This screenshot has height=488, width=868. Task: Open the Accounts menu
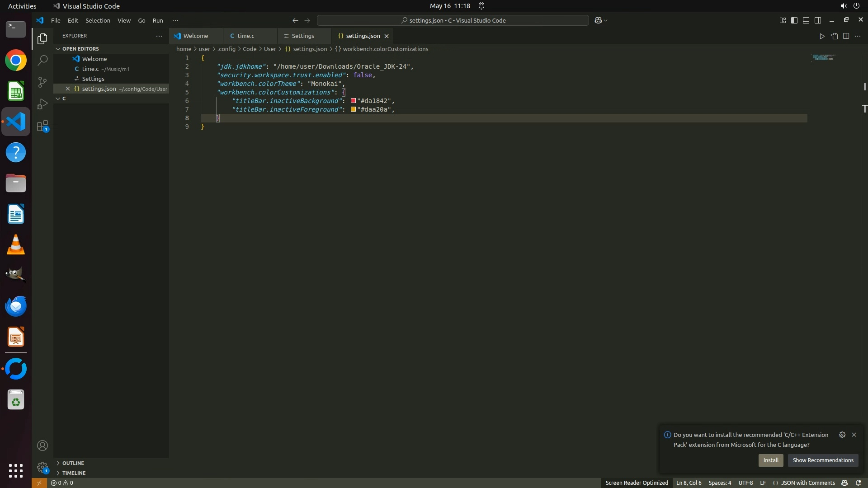pyautogui.click(x=42, y=446)
